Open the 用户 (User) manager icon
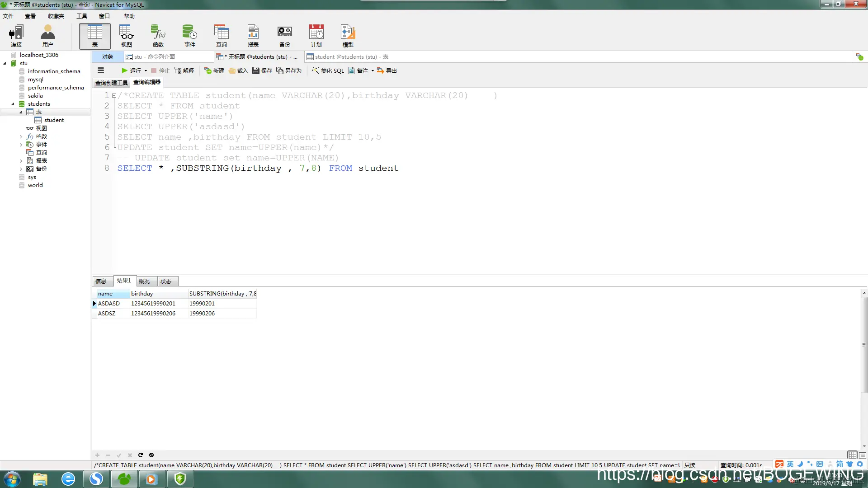Image resolution: width=868 pixels, height=488 pixels. tap(47, 36)
